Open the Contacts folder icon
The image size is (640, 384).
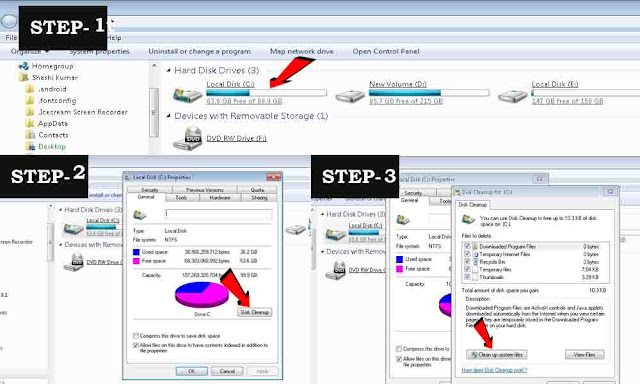click(x=30, y=135)
